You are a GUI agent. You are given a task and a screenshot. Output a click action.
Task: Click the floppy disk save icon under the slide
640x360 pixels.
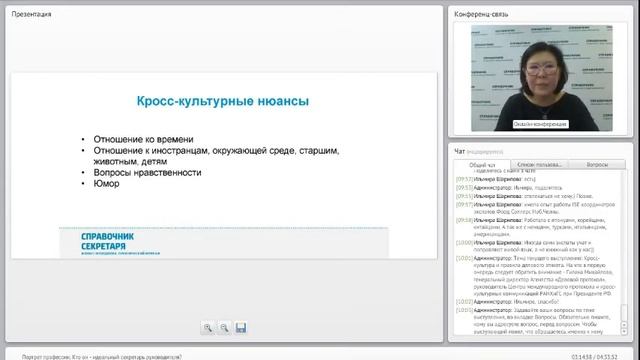(x=241, y=328)
